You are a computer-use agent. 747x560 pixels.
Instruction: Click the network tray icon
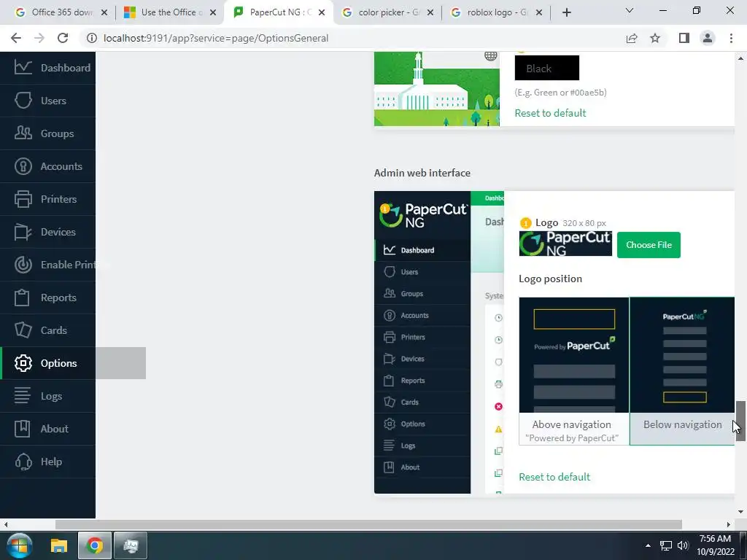[x=665, y=545]
